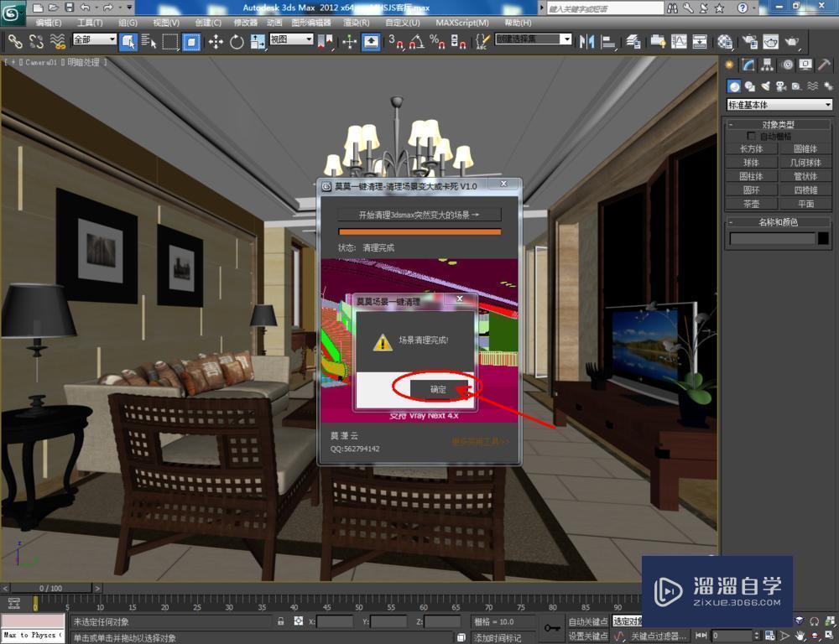Screen dimensions: 839x644
Task: Select the Unlink Selection tool
Action: click(36, 41)
